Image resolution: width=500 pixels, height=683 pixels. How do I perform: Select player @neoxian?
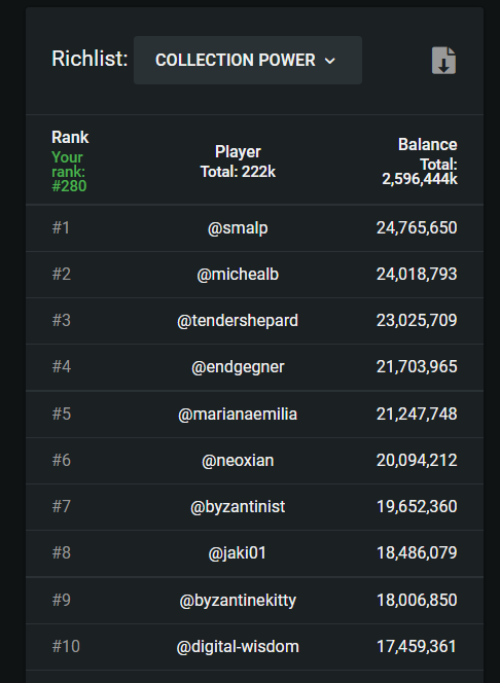point(238,460)
